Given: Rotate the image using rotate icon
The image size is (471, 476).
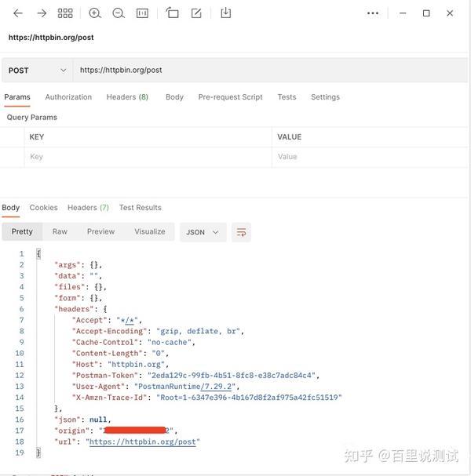Looking at the screenshot, I should [x=172, y=13].
